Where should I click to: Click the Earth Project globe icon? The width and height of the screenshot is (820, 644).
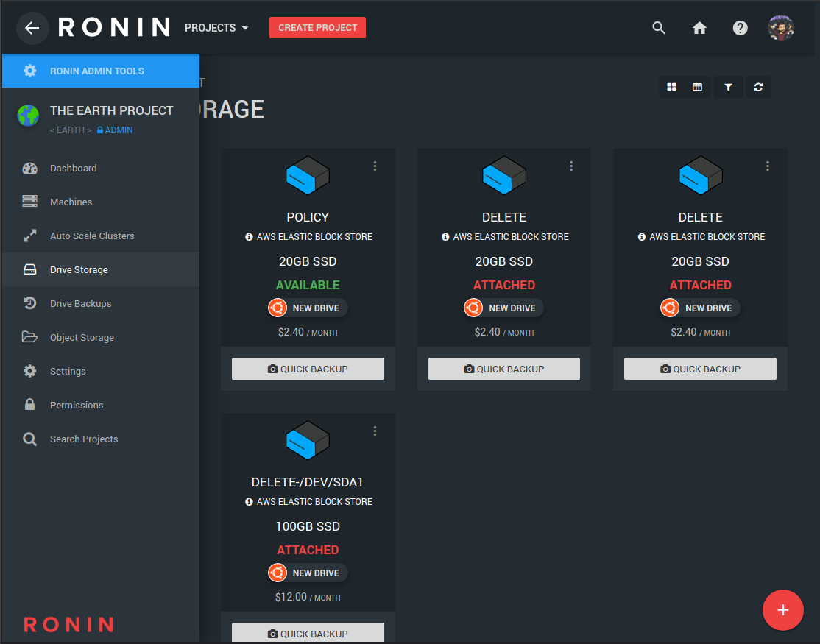click(28, 116)
